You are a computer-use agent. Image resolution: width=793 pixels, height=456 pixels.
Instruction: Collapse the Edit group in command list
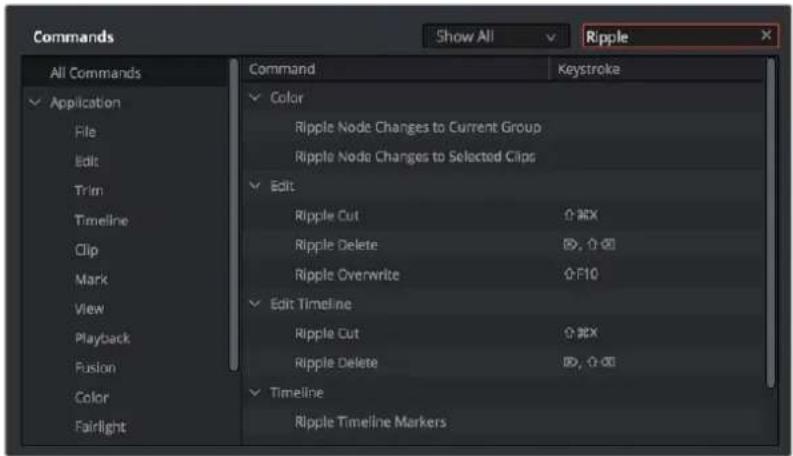tap(255, 186)
